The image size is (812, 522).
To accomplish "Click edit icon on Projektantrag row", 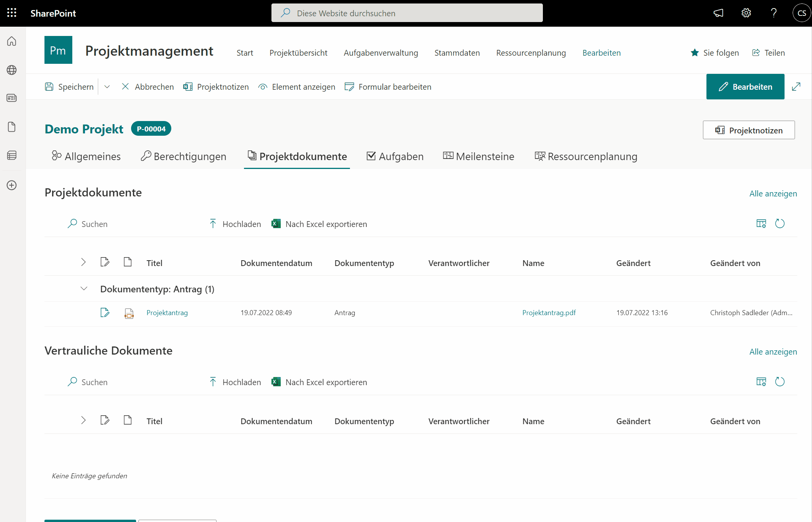I will coord(105,312).
